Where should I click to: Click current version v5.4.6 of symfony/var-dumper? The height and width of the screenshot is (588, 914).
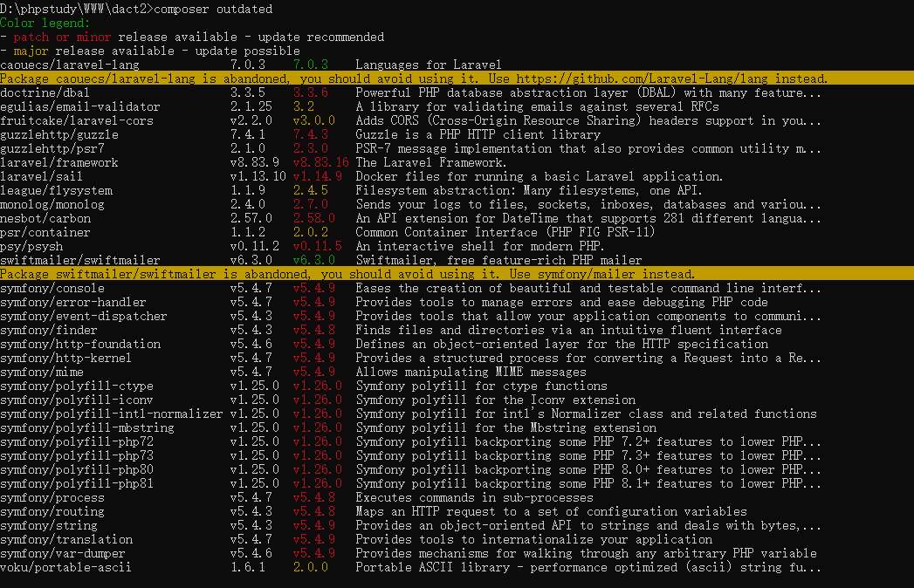[251, 554]
